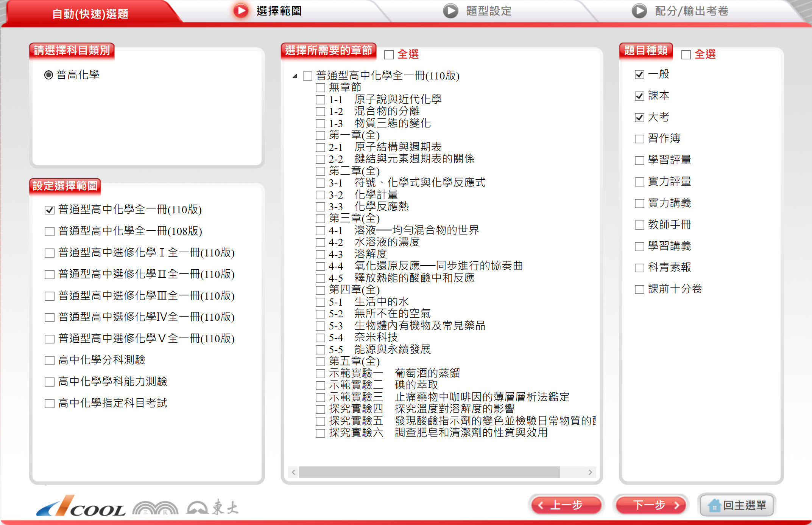Check 普通型高中化學全一冊(108版) checkbox
The width and height of the screenshot is (812, 525).
50,231
